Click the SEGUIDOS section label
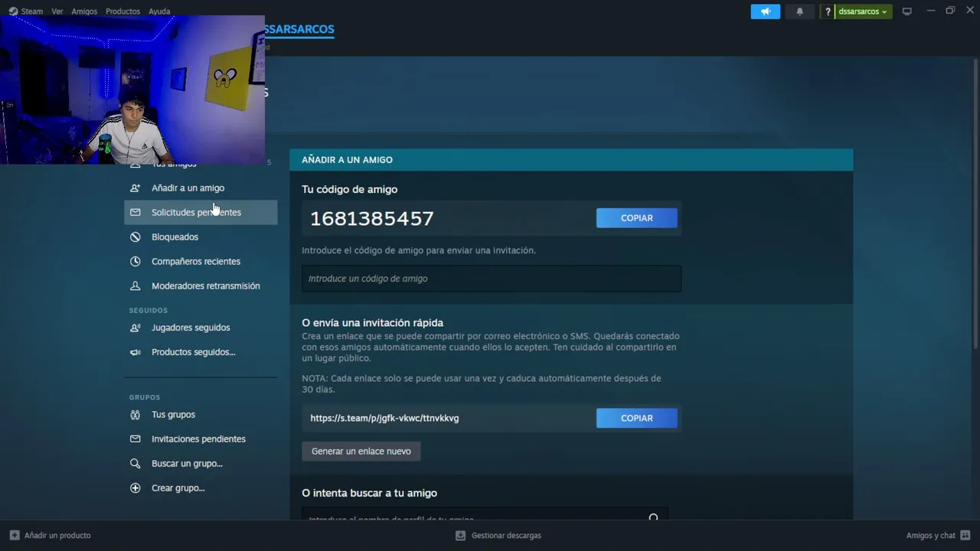 (x=148, y=310)
